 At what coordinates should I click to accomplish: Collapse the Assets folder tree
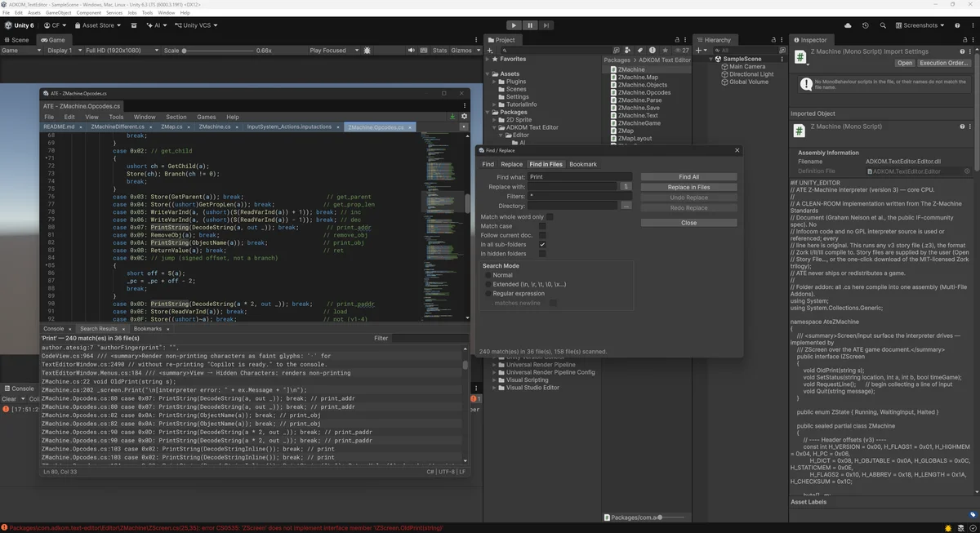coord(488,73)
